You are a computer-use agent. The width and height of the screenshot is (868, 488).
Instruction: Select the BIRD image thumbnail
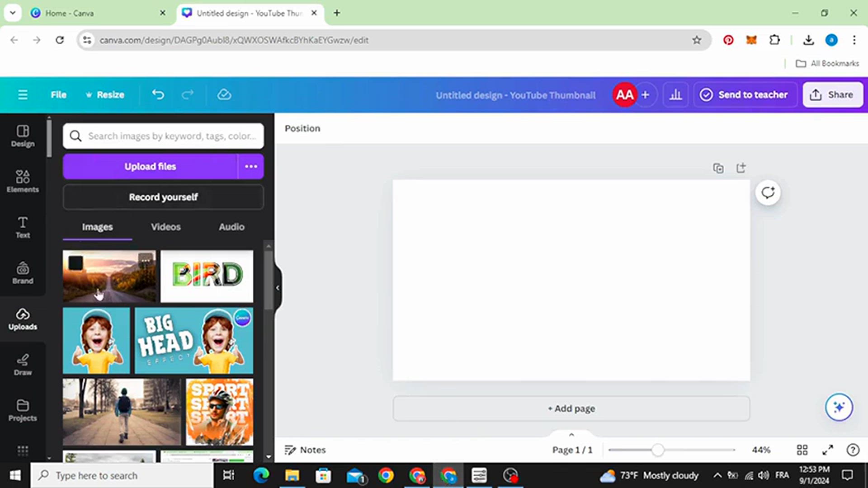[207, 276]
